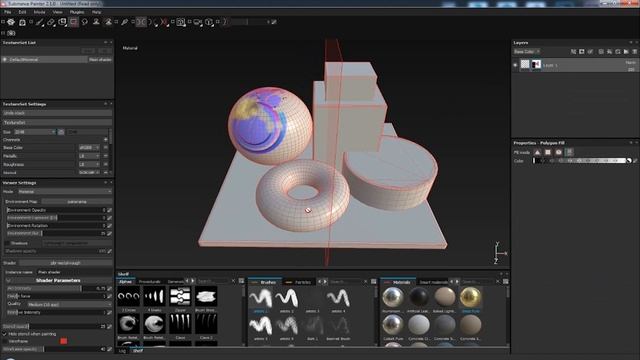Click the pencil icon at toolbar end
Screen dimensions: 640x360
[274, 22]
